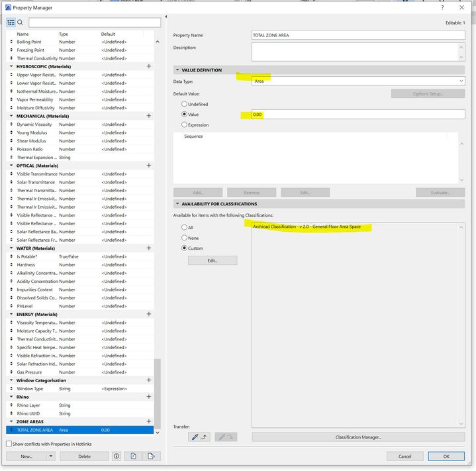This screenshot has width=476, height=471.
Task: Collapse the left panel with the small arrow
Action: point(166,17)
